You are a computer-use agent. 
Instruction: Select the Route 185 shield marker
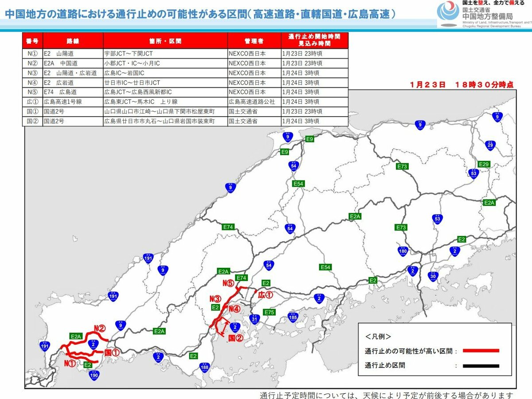point(293,317)
